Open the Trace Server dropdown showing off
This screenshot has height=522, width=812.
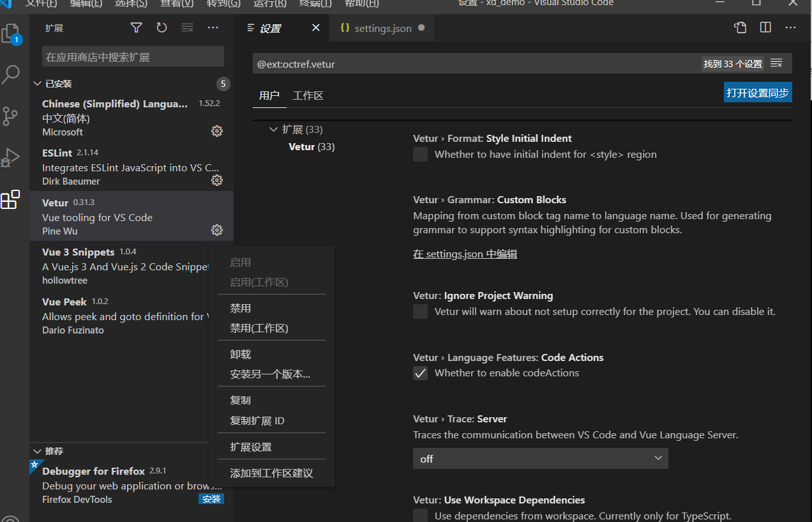[541, 458]
